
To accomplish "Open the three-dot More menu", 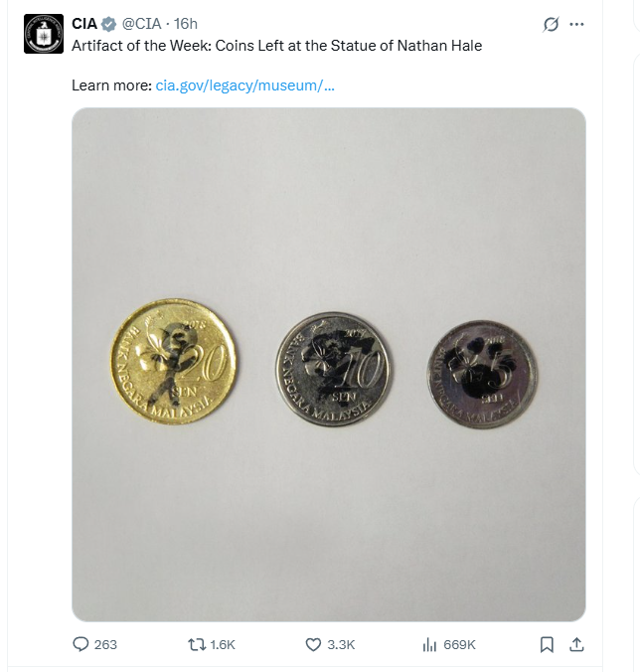I will (x=577, y=24).
